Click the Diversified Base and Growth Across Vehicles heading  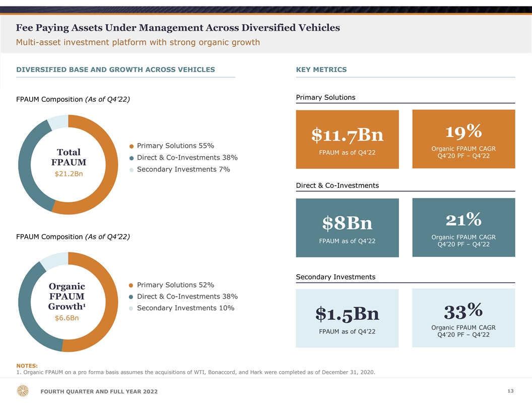115,70
